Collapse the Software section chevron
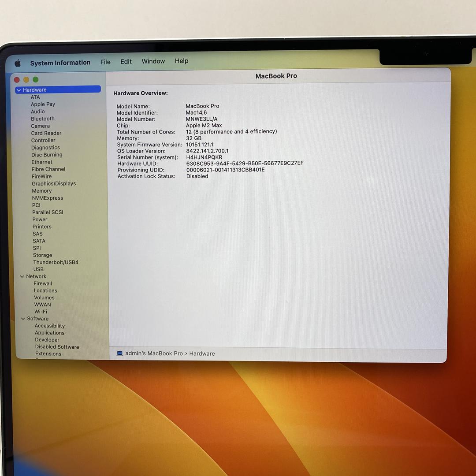Viewport: 476px width, 476px height. pyautogui.click(x=23, y=319)
